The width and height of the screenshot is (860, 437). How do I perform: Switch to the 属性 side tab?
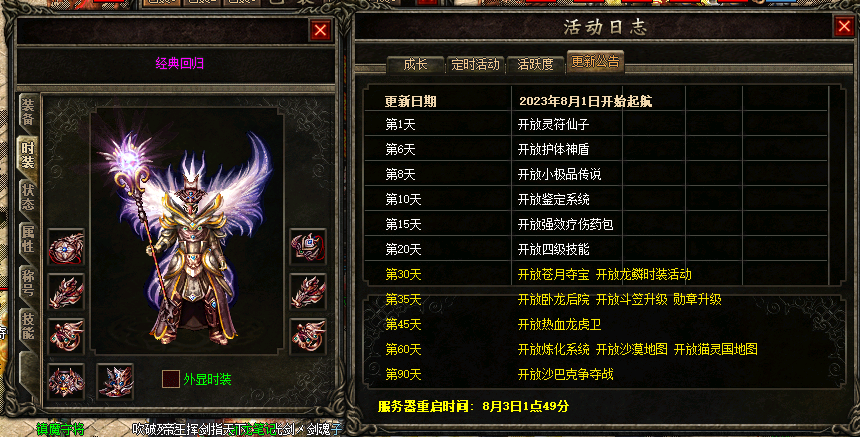[x=28, y=240]
